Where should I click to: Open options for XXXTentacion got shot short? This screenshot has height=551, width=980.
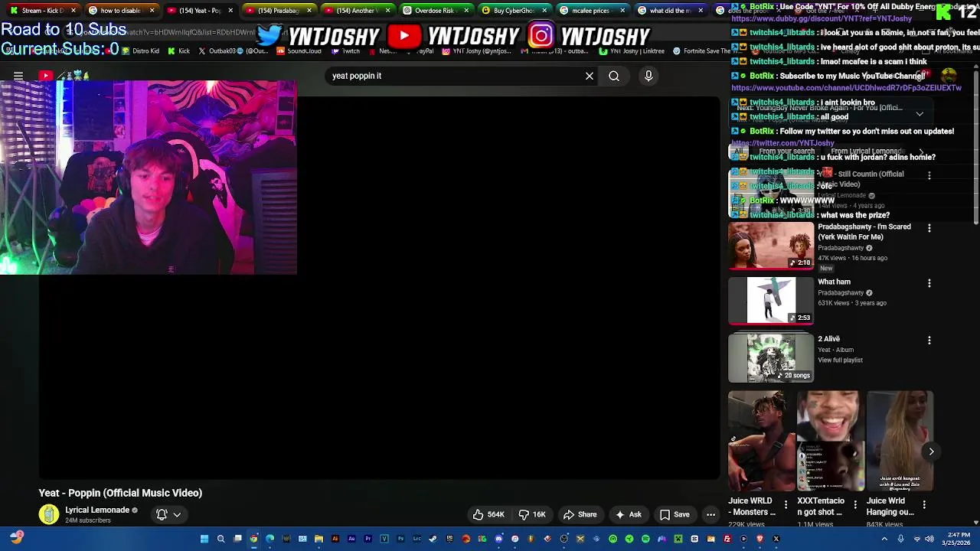tap(855, 504)
